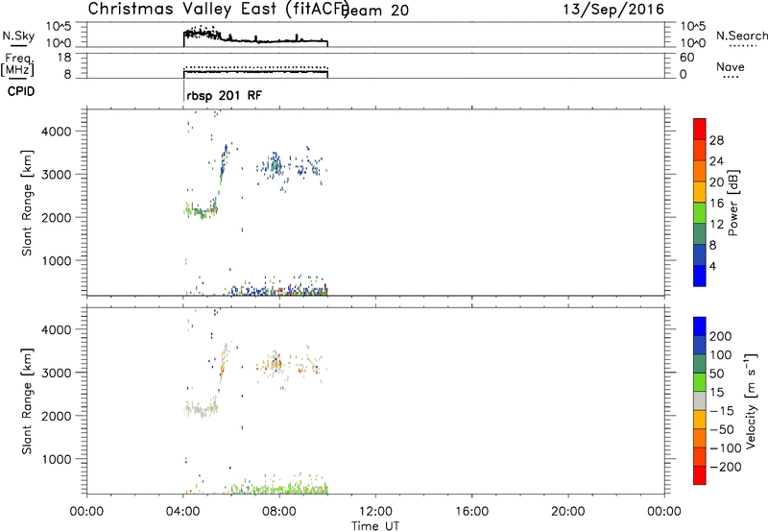Click the 'N.Sky' legend label

pyautogui.click(x=18, y=36)
